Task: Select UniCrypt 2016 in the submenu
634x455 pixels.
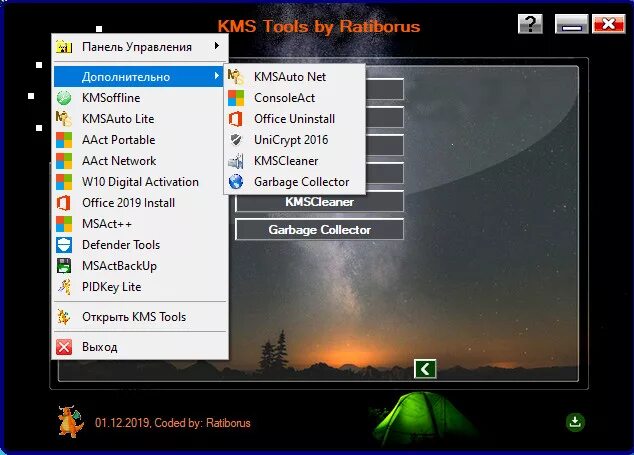Action: [x=294, y=140]
